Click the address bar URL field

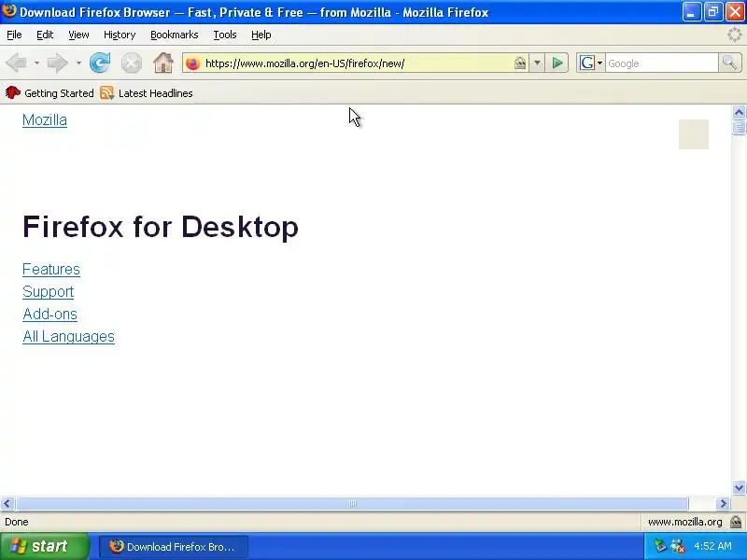click(x=358, y=63)
